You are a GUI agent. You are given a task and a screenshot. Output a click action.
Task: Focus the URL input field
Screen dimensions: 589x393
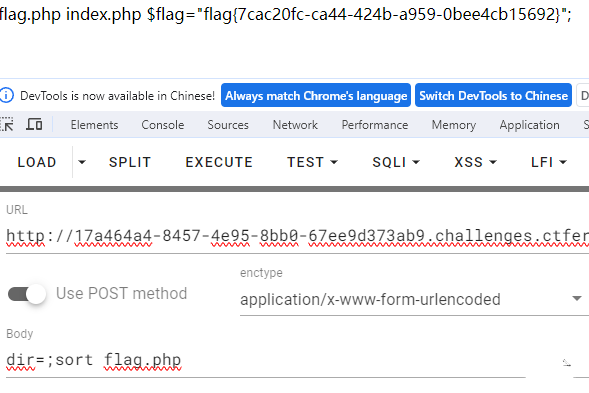click(298, 237)
